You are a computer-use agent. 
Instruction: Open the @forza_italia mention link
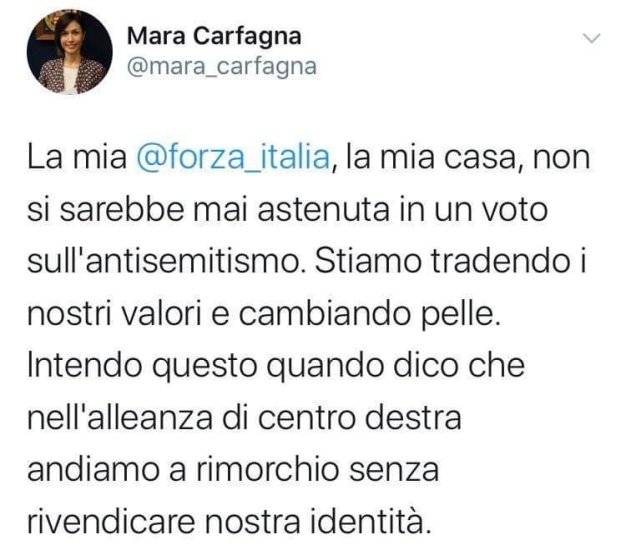click(234, 158)
